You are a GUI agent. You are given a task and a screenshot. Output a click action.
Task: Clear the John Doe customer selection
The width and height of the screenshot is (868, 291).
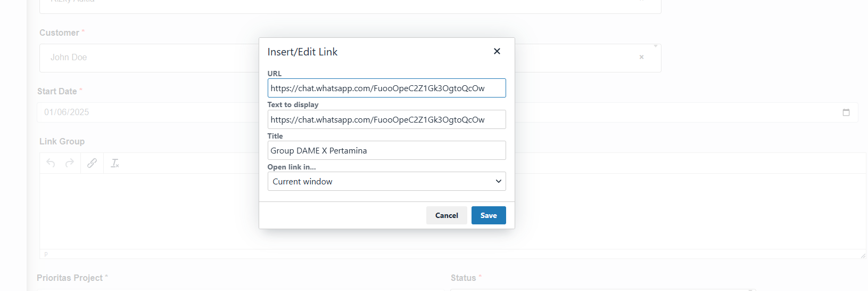click(641, 57)
